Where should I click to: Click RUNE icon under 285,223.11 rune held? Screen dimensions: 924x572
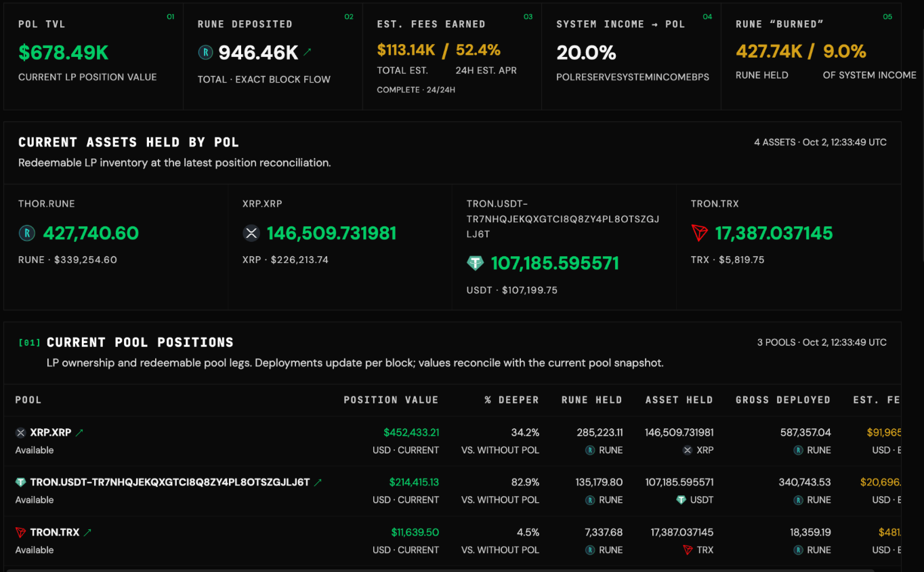591,450
